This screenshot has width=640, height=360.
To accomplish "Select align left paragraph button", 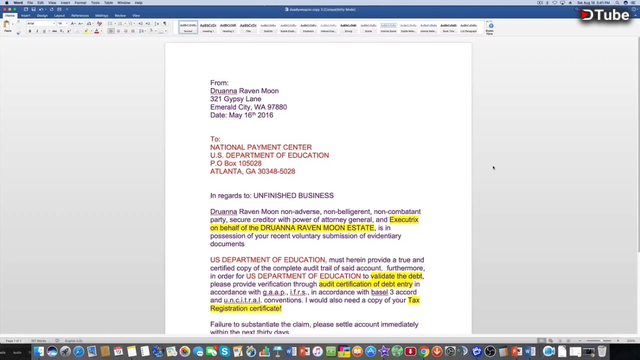I will (111, 31).
